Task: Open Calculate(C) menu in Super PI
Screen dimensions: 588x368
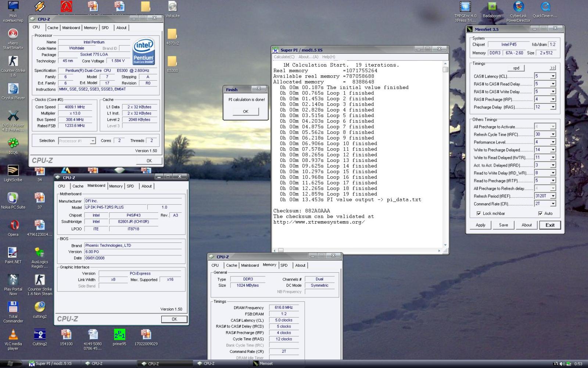Action: [x=284, y=57]
